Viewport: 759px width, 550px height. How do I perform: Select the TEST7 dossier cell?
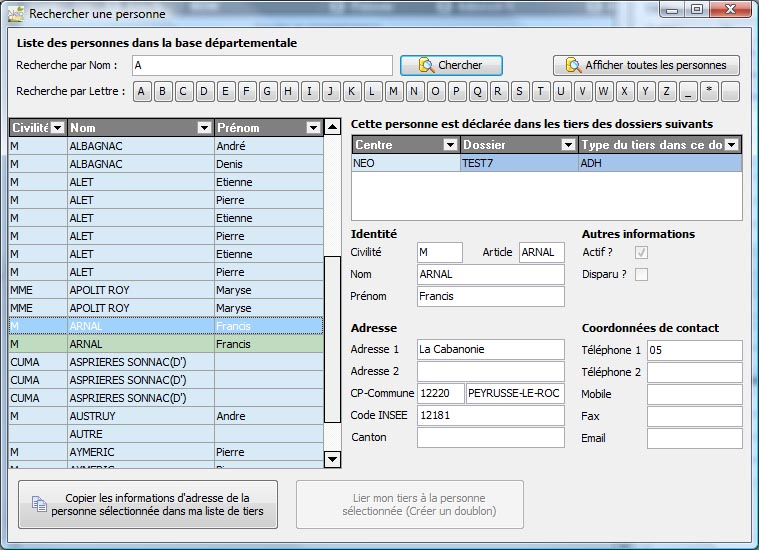pyautogui.click(x=519, y=163)
